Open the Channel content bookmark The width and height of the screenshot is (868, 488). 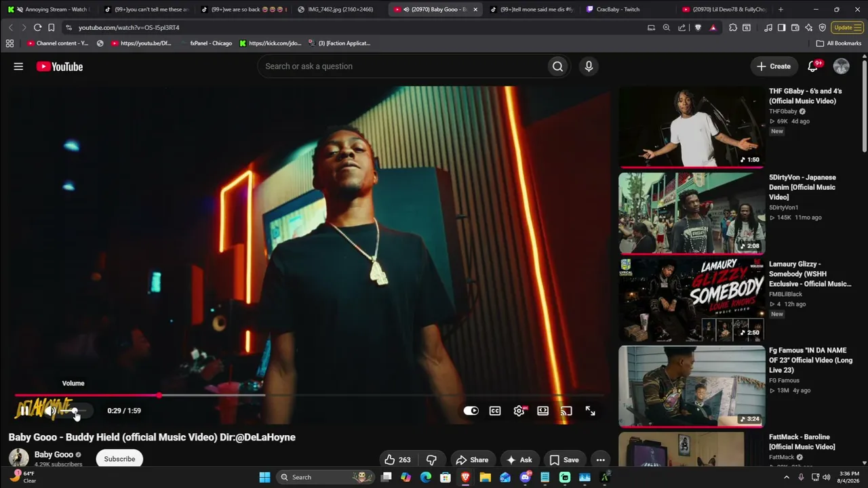(x=57, y=43)
